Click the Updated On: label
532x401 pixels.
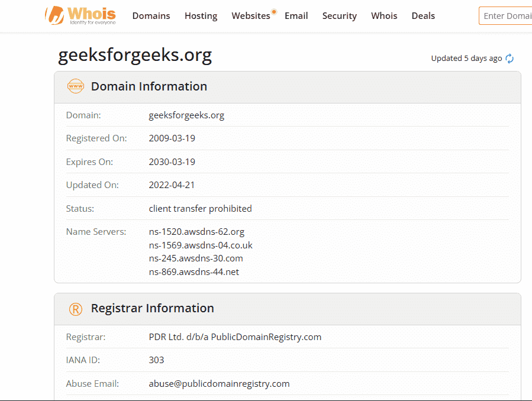tap(92, 185)
